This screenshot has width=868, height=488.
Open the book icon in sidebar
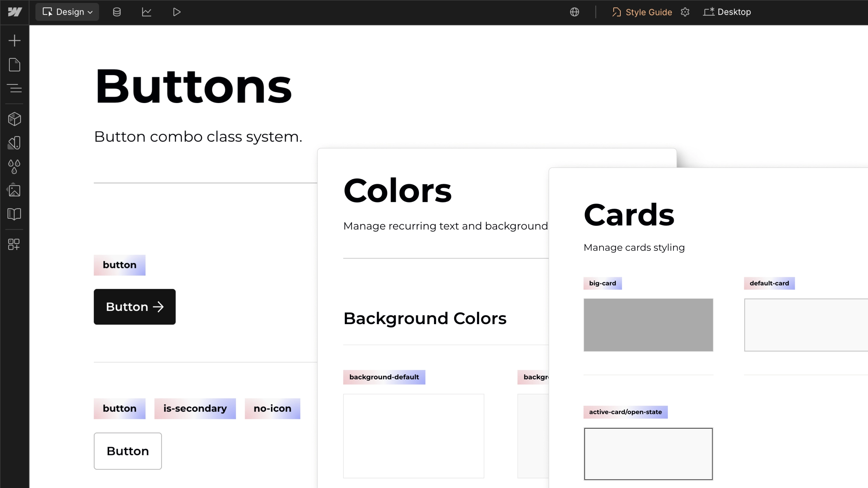pos(14,214)
